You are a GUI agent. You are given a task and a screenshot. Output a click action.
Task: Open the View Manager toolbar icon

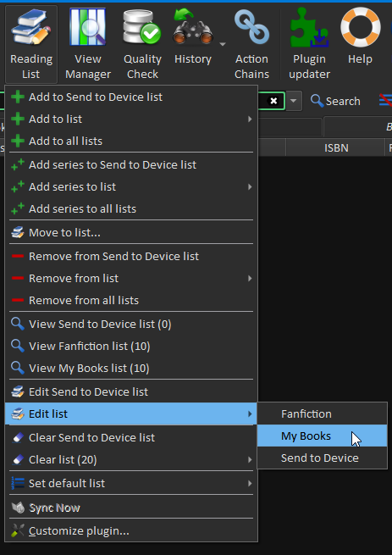coord(88,28)
